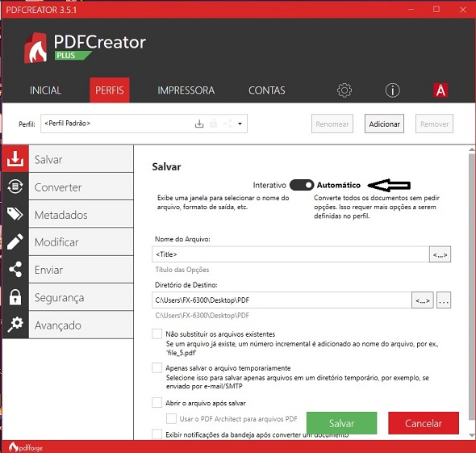This screenshot has width=476, height=453.
Task: Check Apenas salvar o arquivo temporariamente
Action: tap(157, 368)
